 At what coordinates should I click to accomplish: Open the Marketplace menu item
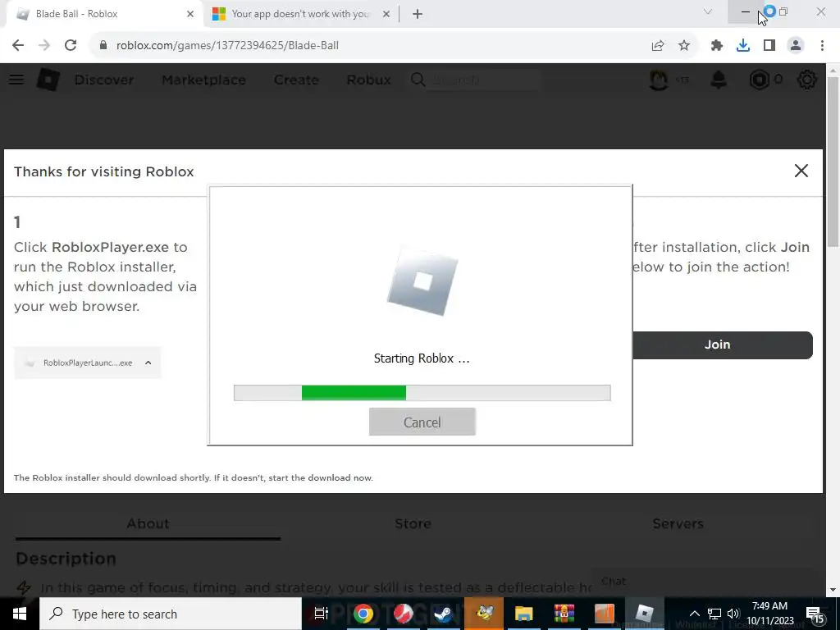point(203,80)
